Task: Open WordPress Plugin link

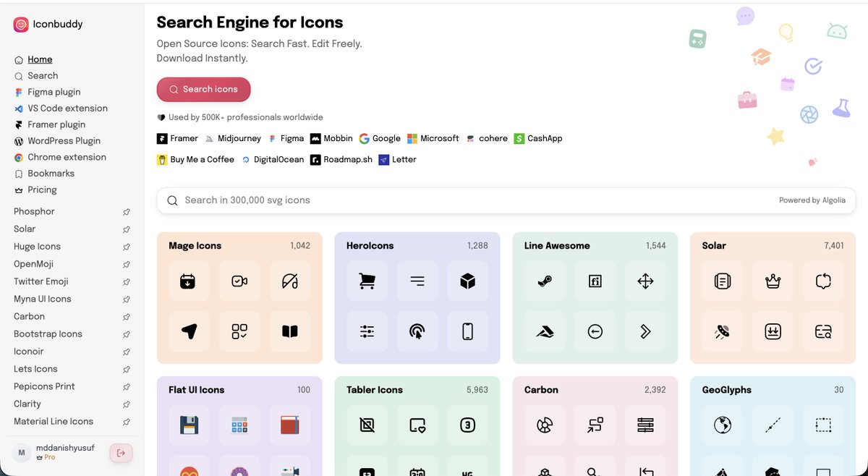Action: 64,141
